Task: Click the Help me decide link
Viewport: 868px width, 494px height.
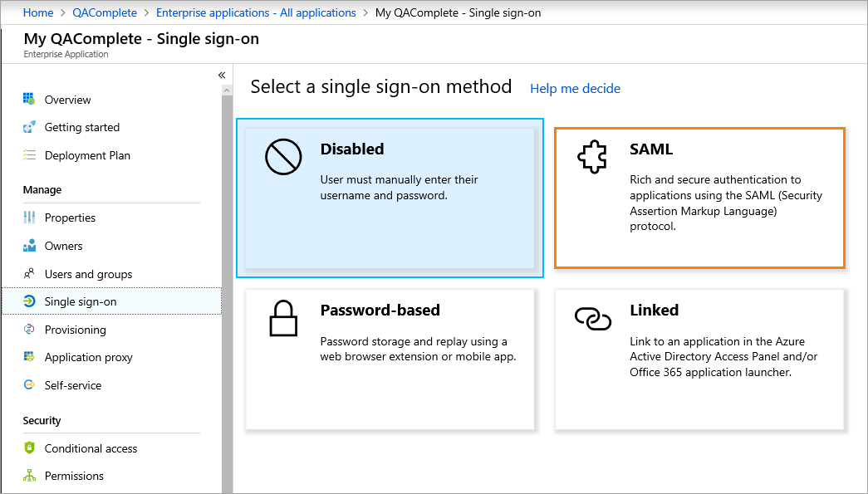Action: pyautogui.click(x=575, y=88)
